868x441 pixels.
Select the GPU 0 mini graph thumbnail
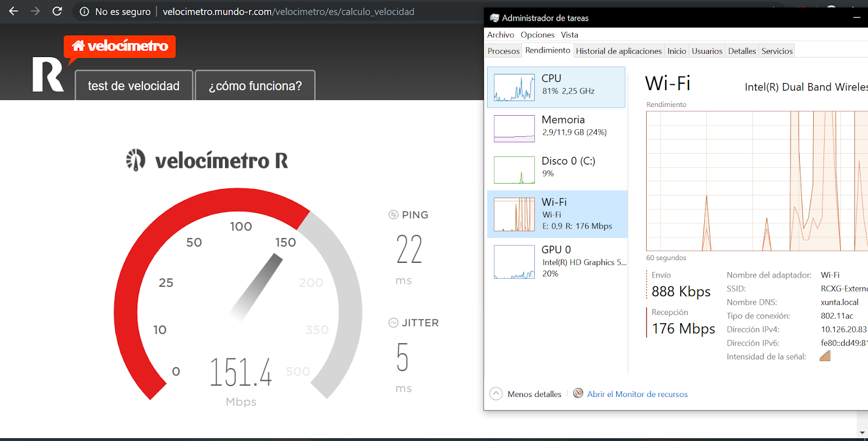tap(514, 262)
